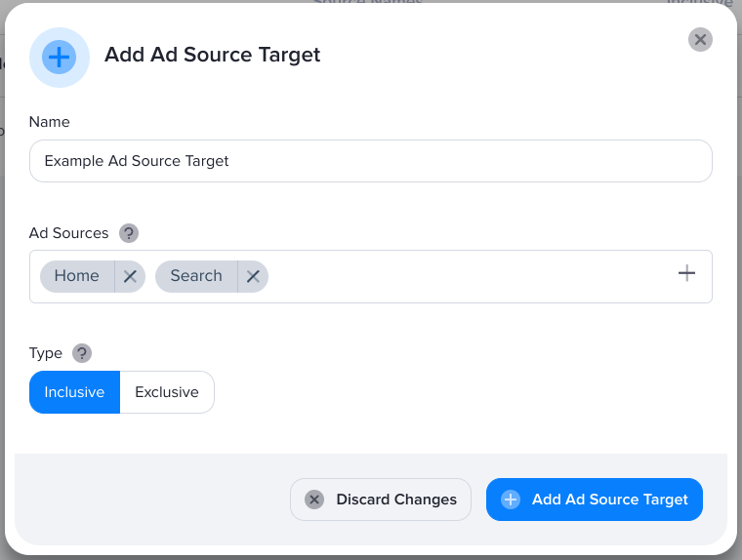Click the Search chip label

pyautogui.click(x=196, y=276)
